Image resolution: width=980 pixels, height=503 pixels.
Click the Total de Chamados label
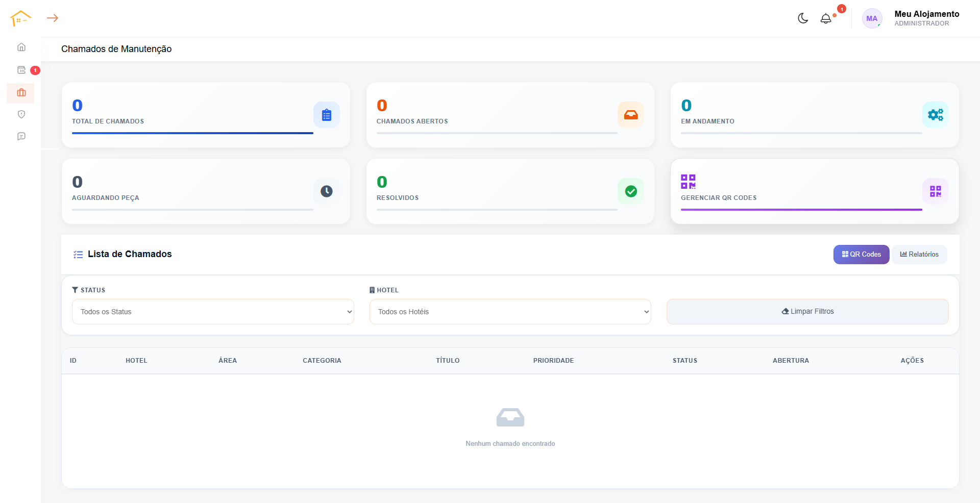pyautogui.click(x=108, y=121)
